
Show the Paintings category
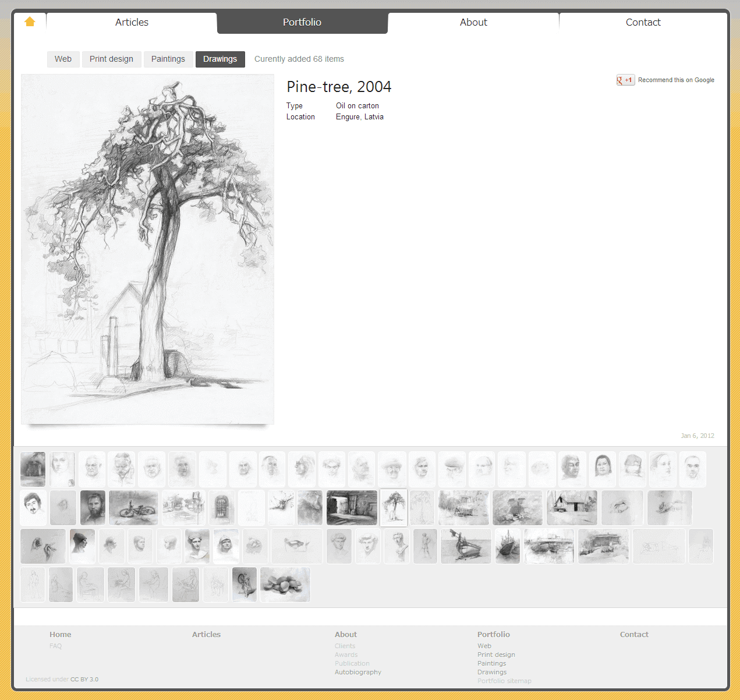[x=168, y=59]
